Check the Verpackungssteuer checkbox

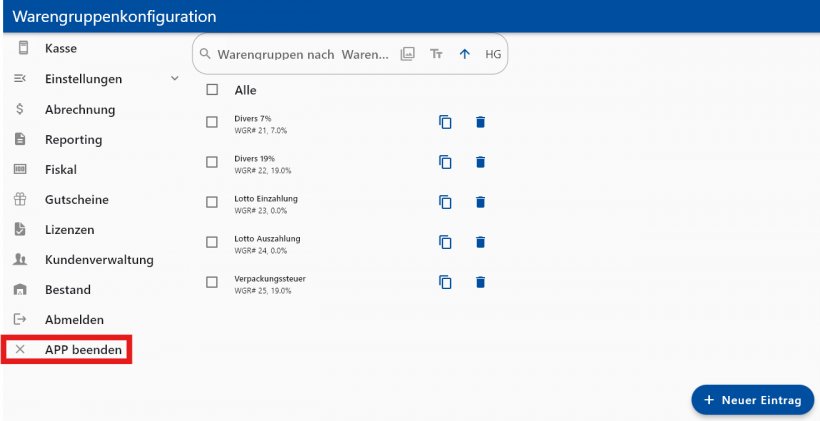click(212, 282)
